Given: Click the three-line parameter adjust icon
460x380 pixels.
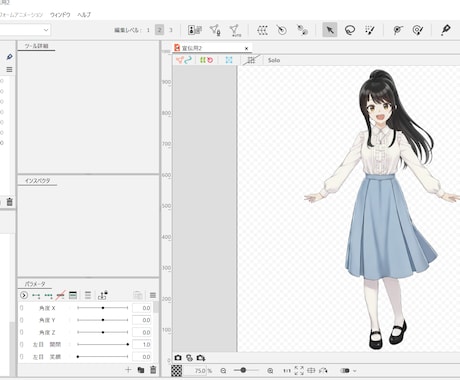Looking at the screenshot, I should 88,295.
